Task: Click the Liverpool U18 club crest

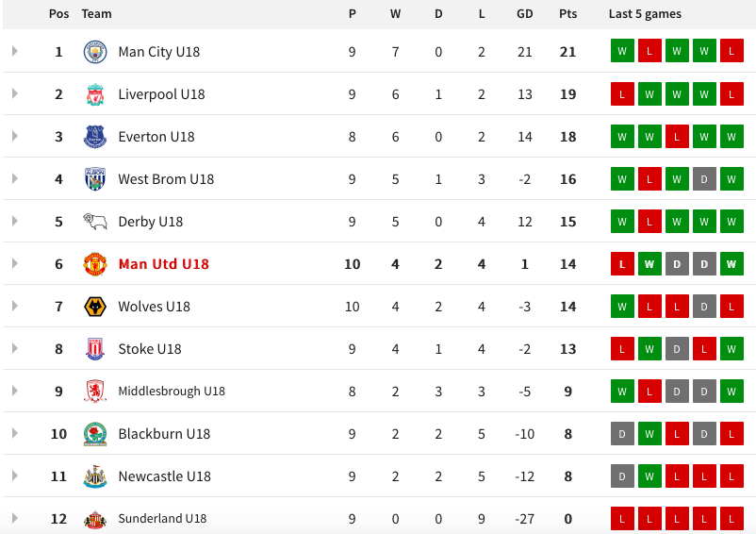Action: (95, 94)
